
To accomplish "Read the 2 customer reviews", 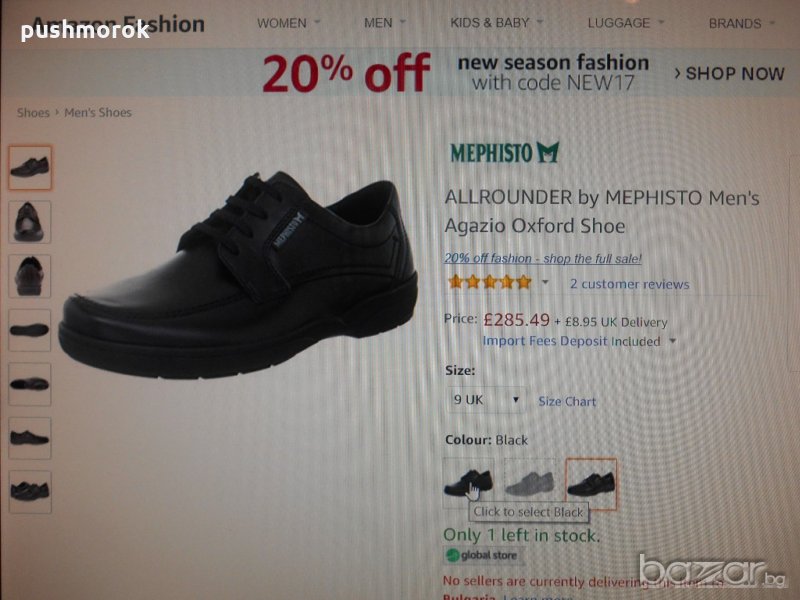I will click(629, 284).
